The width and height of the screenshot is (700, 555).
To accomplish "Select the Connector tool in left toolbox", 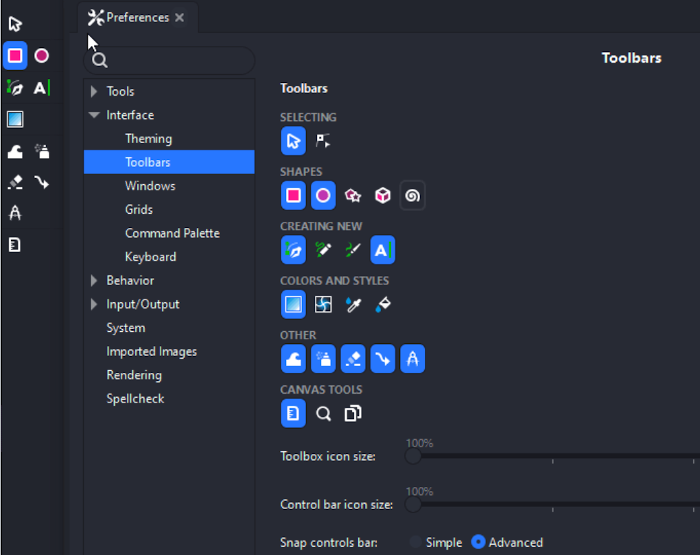I will [42, 182].
